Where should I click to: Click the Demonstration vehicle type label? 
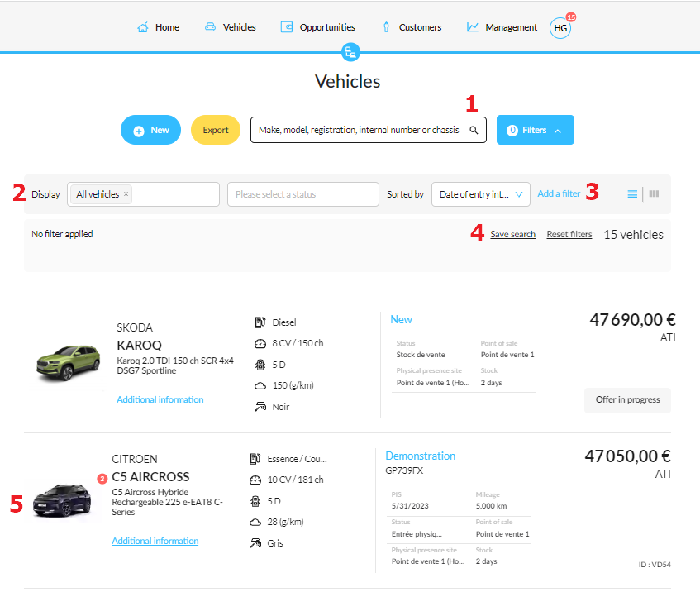(x=420, y=456)
